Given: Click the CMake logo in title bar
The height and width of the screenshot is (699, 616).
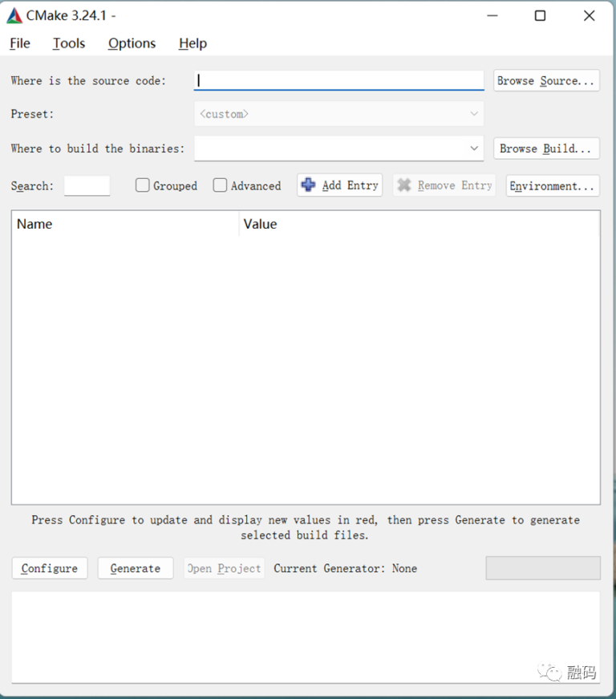Looking at the screenshot, I should (14, 16).
